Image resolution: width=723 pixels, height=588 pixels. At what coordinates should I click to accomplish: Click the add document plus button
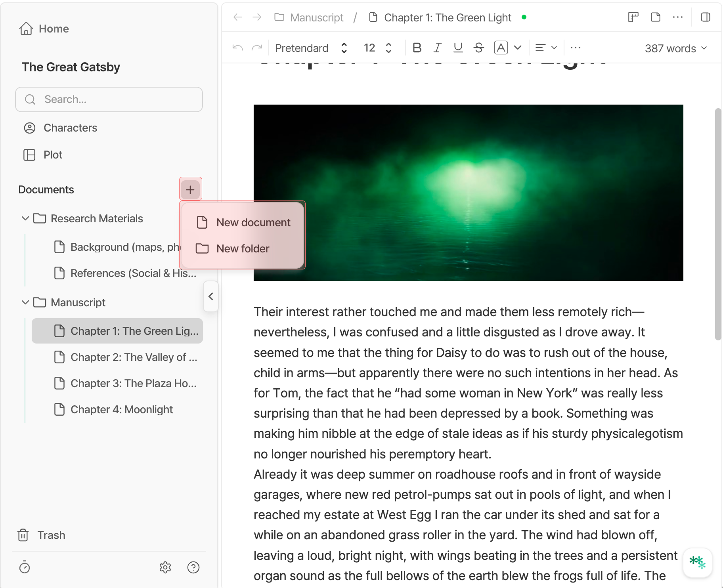[x=190, y=189]
